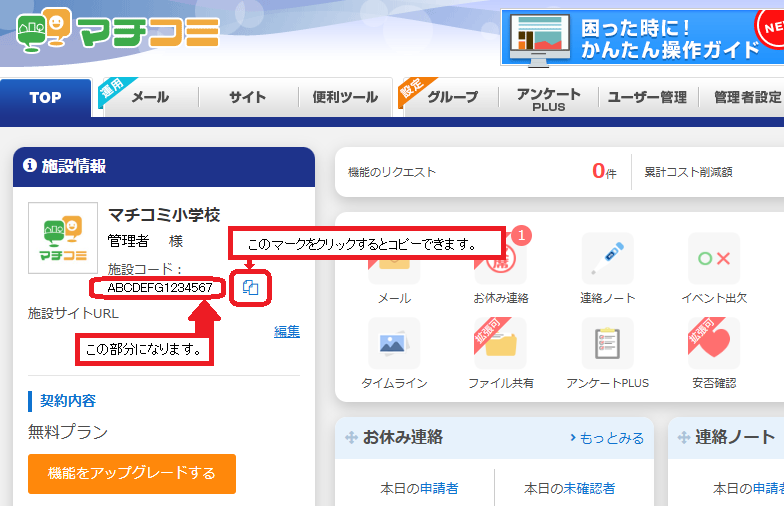Expand もっとみる in お休み連絡 panel
The image size is (784, 506).
pos(607,438)
